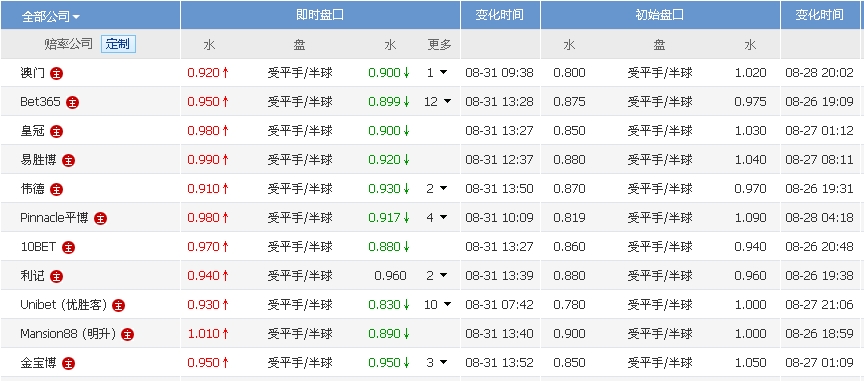Click the 即时盘口 column header
Viewport: 864px width, 381px height.
click(x=320, y=15)
